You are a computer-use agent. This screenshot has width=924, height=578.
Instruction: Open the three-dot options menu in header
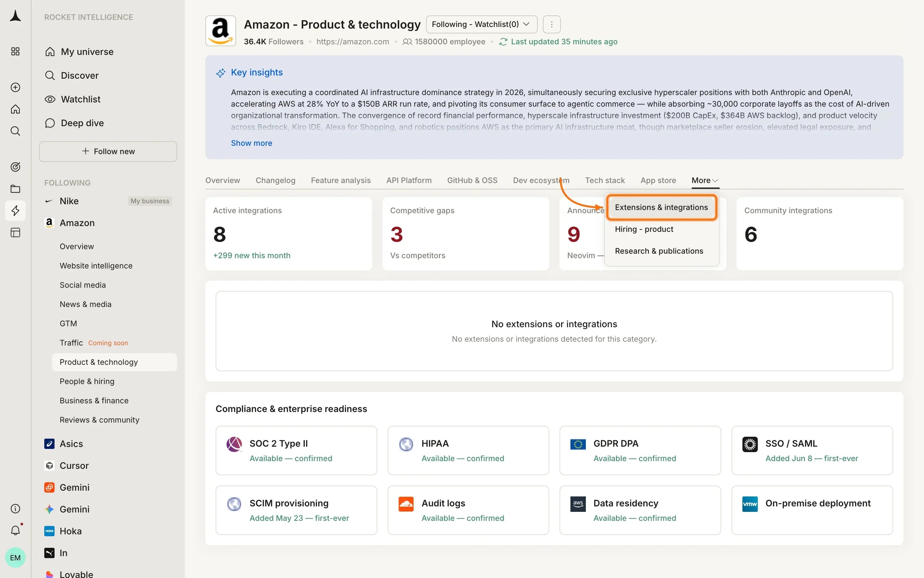(x=552, y=24)
